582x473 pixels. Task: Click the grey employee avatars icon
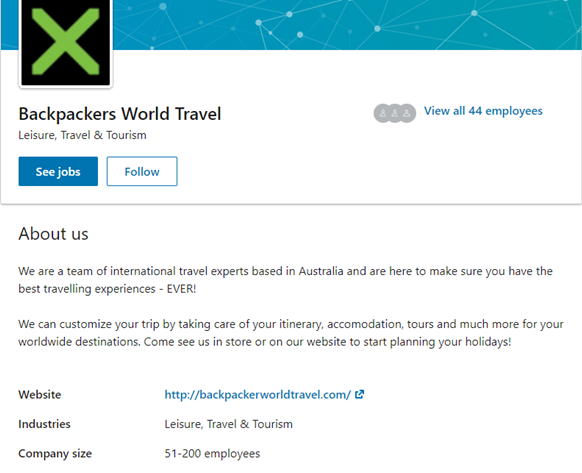pyautogui.click(x=395, y=113)
